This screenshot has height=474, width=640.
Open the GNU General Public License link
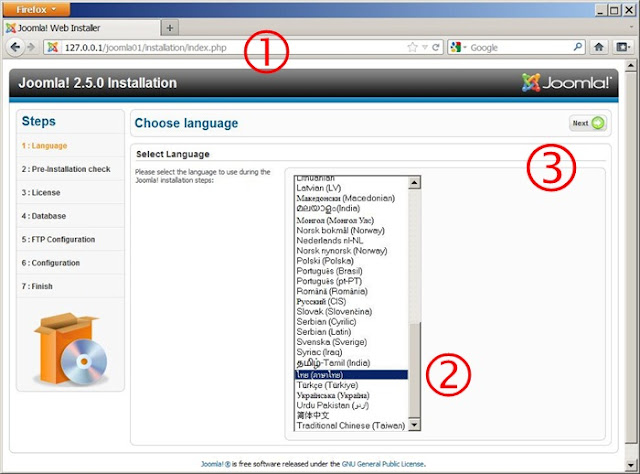pos(383,464)
